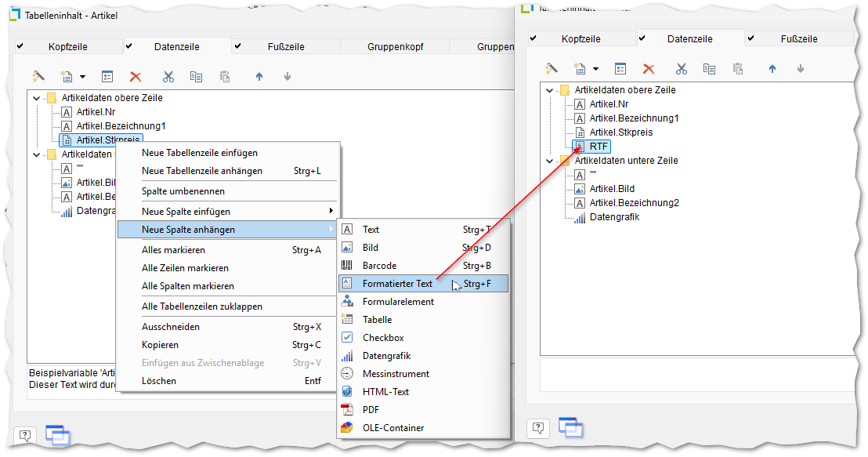Click the properties icon in right window toolbar

(x=620, y=69)
